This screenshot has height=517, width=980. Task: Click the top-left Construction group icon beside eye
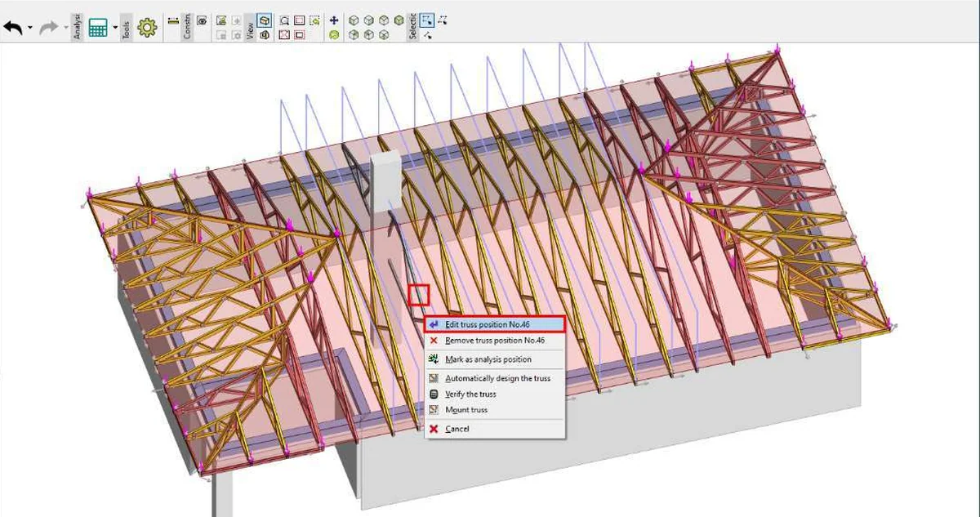(x=221, y=20)
